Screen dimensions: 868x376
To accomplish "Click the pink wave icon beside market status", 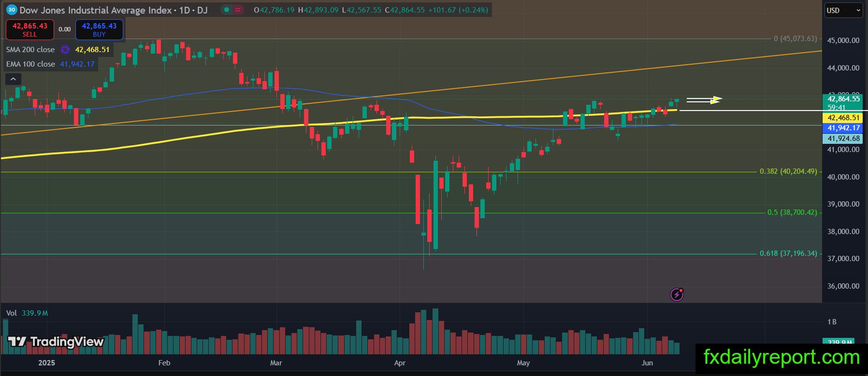I will (238, 10).
